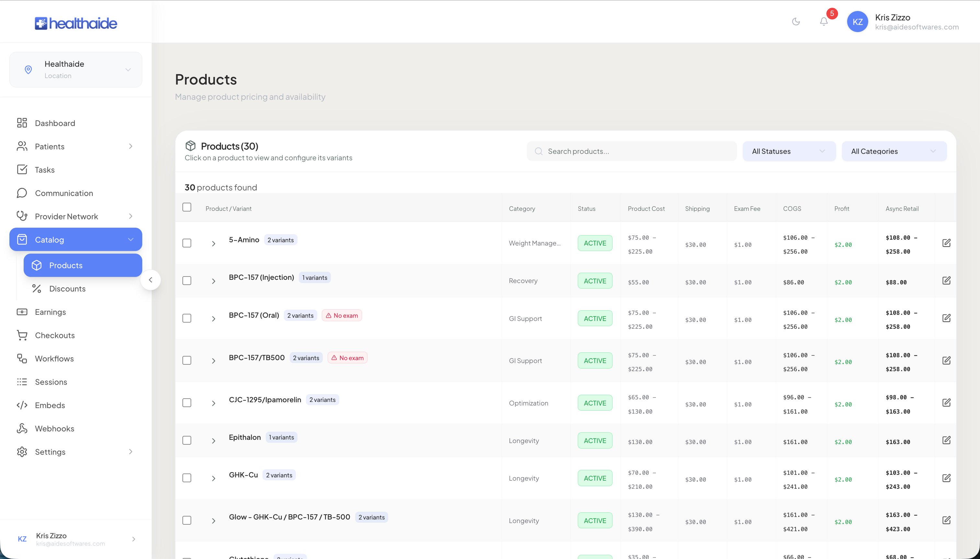
Task: Edit the 5-Amino product
Action: 946,243
